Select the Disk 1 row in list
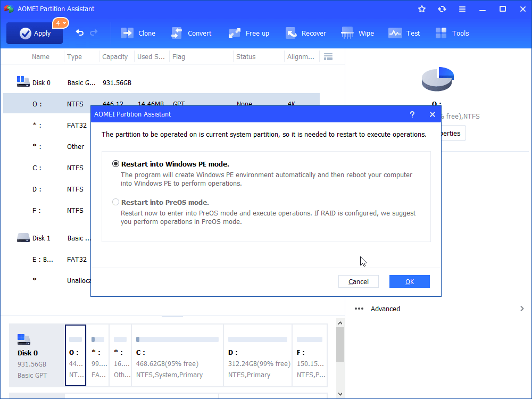 pos(47,238)
